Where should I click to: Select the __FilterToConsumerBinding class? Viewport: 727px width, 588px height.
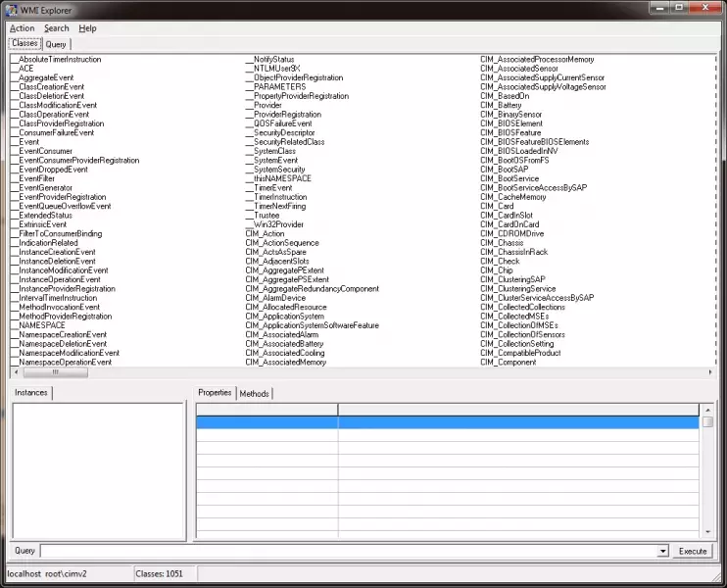(x=57, y=233)
